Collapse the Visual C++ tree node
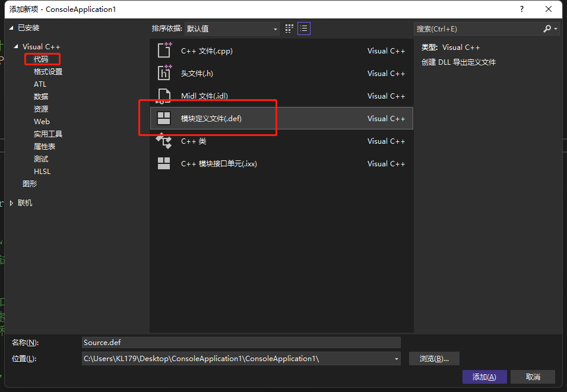 click(17, 47)
